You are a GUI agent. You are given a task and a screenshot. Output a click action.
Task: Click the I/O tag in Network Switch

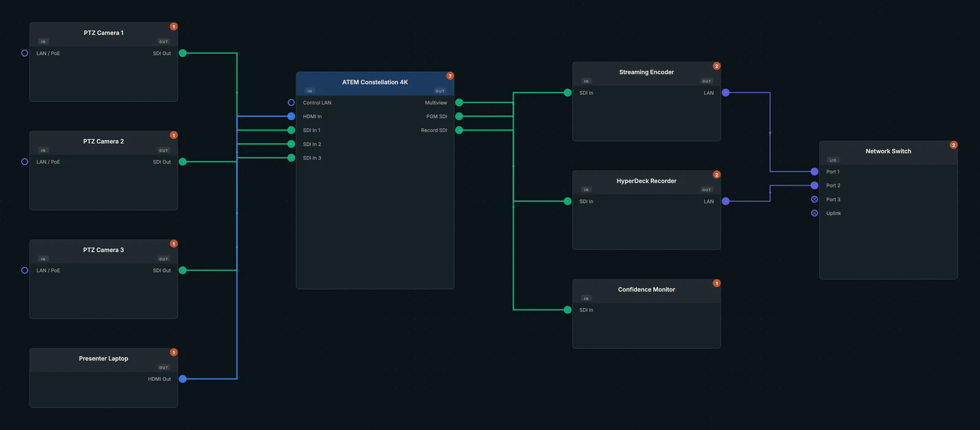pos(833,160)
